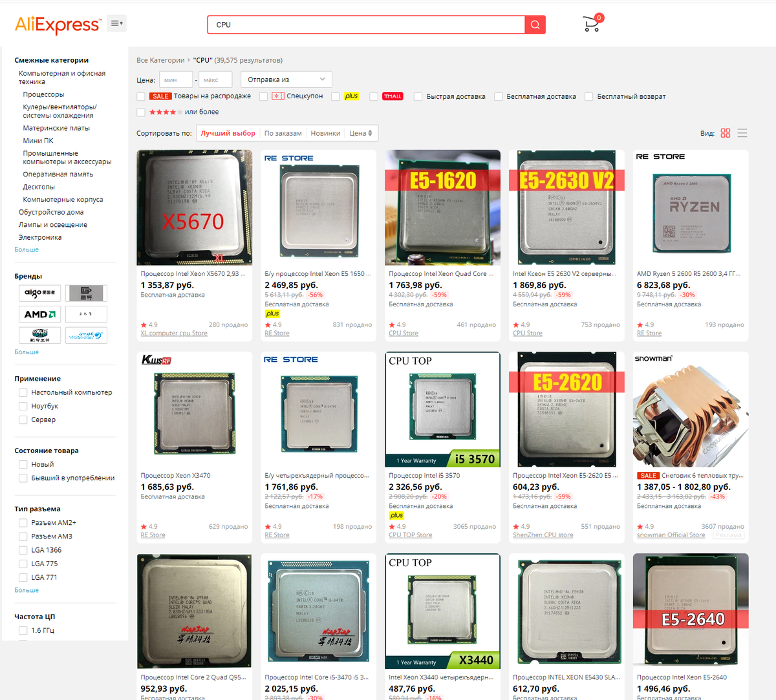Check the 'LGA 775' socket option
This screenshot has height=700, width=776.
pyautogui.click(x=23, y=564)
